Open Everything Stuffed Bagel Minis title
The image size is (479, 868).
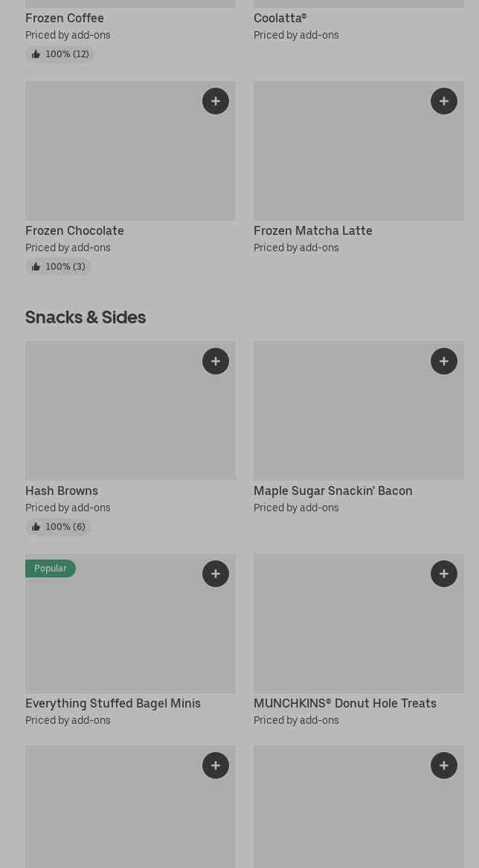[113, 703]
